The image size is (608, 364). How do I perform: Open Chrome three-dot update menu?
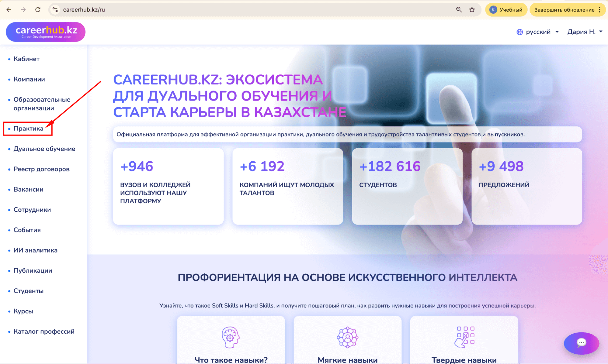(599, 10)
